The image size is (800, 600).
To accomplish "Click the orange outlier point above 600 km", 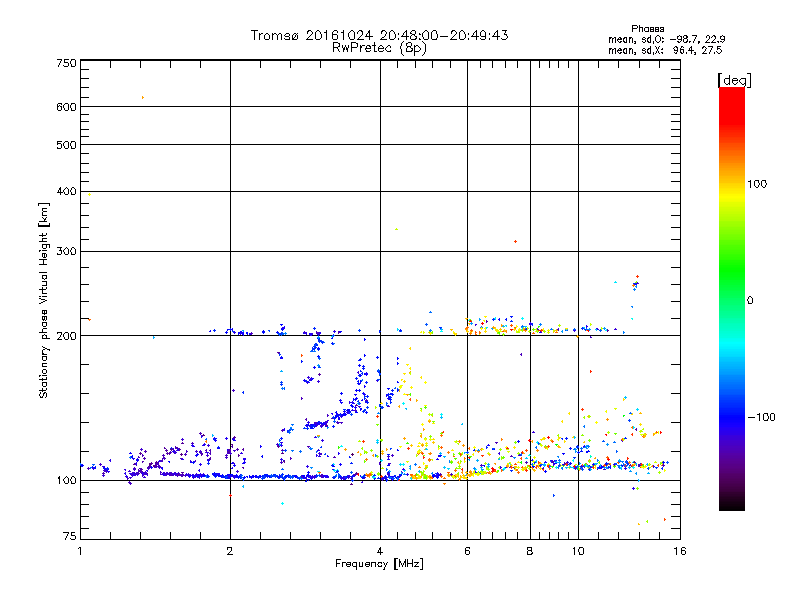I will click(143, 97).
